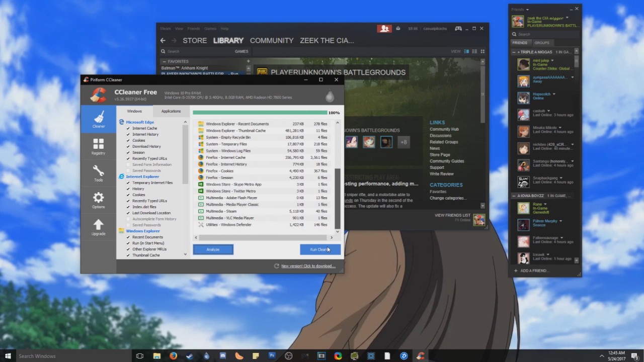Open Discord from the taskbar
This screenshot has height=362, width=644.
pos(223,356)
